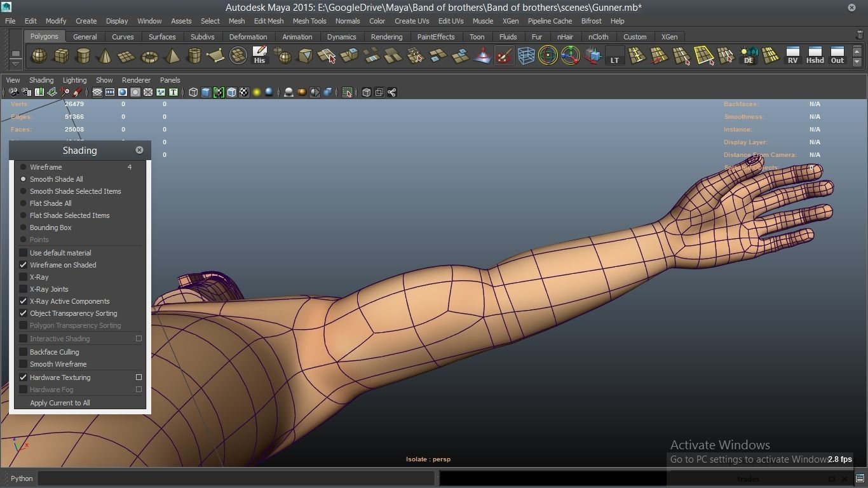This screenshot has height=488, width=868.
Task: Open Hardware Texturing option box
Action: (139, 377)
